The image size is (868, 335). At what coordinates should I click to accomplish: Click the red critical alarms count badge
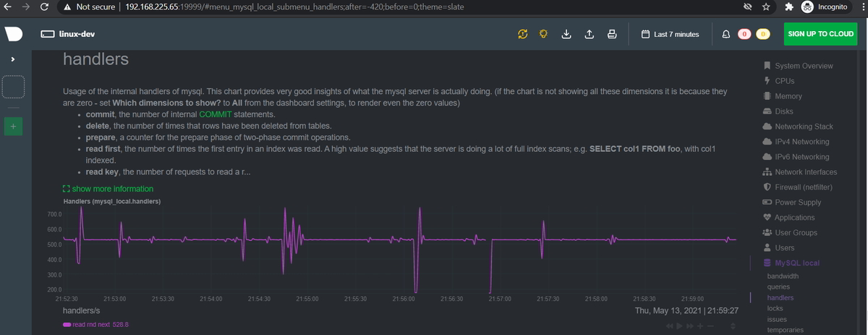click(744, 34)
